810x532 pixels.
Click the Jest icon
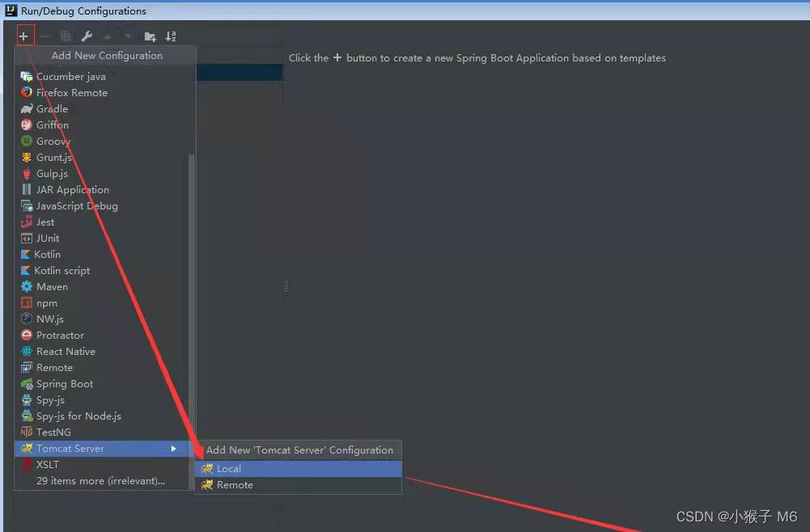[x=27, y=222]
